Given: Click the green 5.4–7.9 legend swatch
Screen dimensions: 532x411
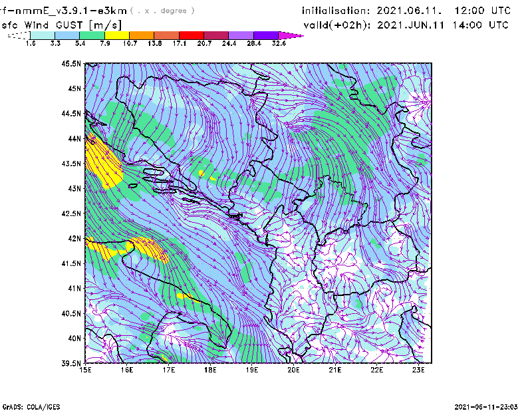Looking at the screenshot, I should [92, 35].
